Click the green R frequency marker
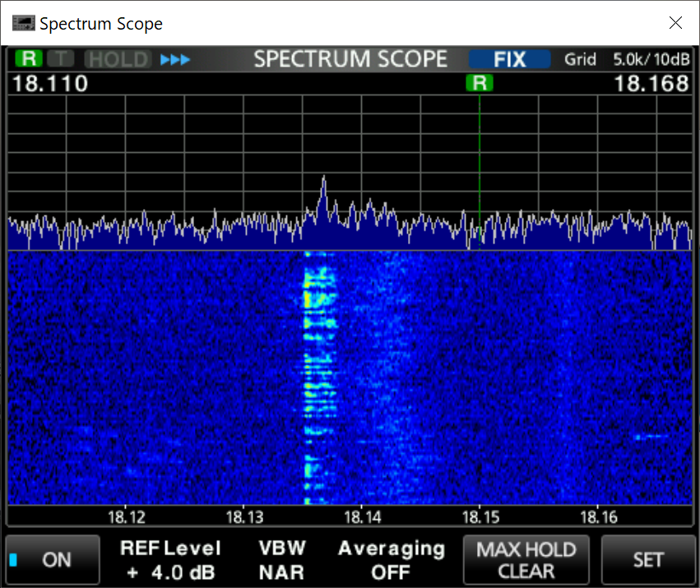Image resolution: width=700 pixels, height=588 pixels. pyautogui.click(x=479, y=82)
